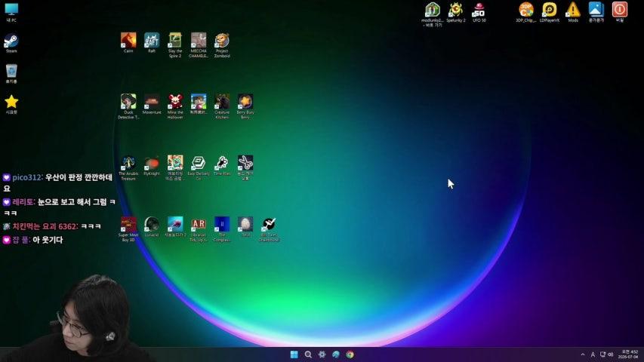Screen dimensions: 644x362
Task: Select the yellow star desktop icon
Action: (x=11, y=104)
